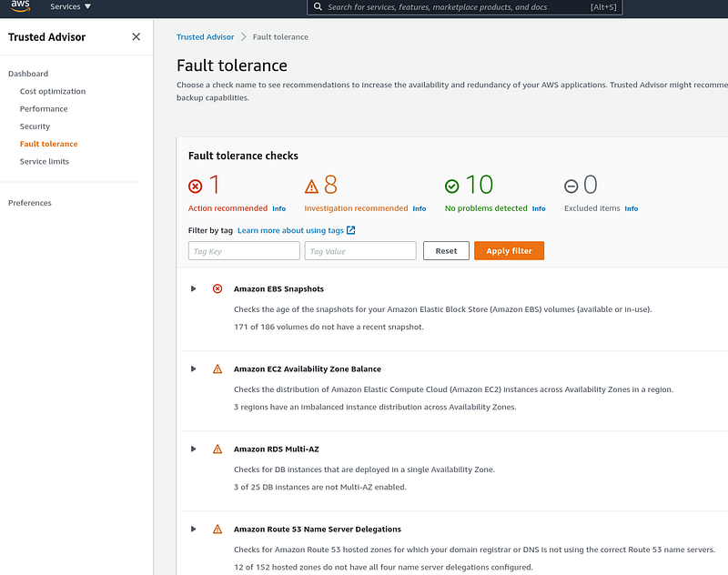Image resolution: width=728 pixels, height=575 pixels.
Task: Click '171 of 186 volumes' status text
Action: click(x=329, y=327)
